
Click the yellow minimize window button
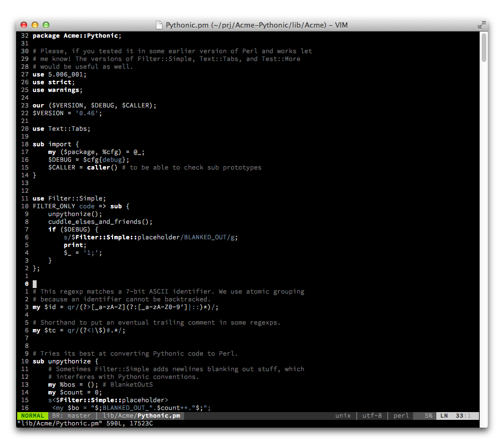(x=35, y=25)
